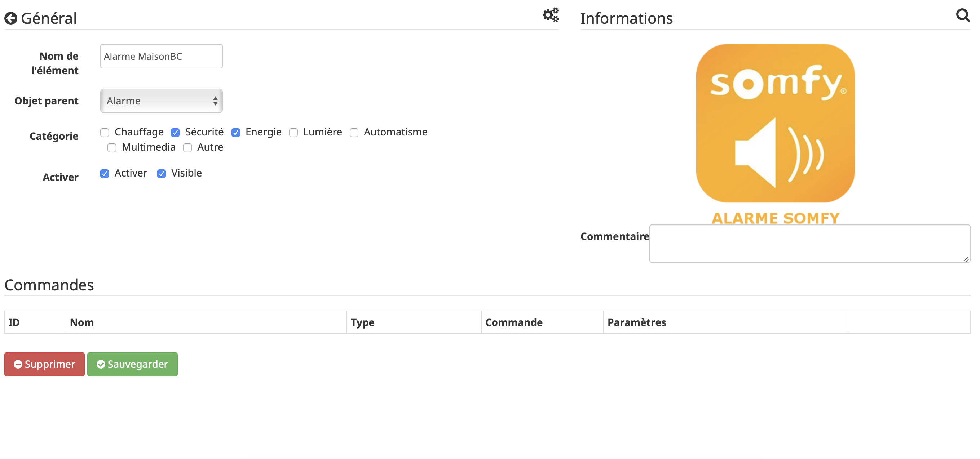Image resolution: width=980 pixels, height=459 pixels.
Task: Check the Multimedia category
Action: click(x=111, y=148)
